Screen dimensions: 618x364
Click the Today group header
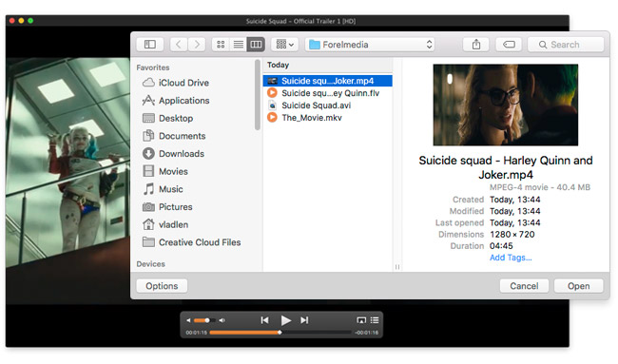278,65
